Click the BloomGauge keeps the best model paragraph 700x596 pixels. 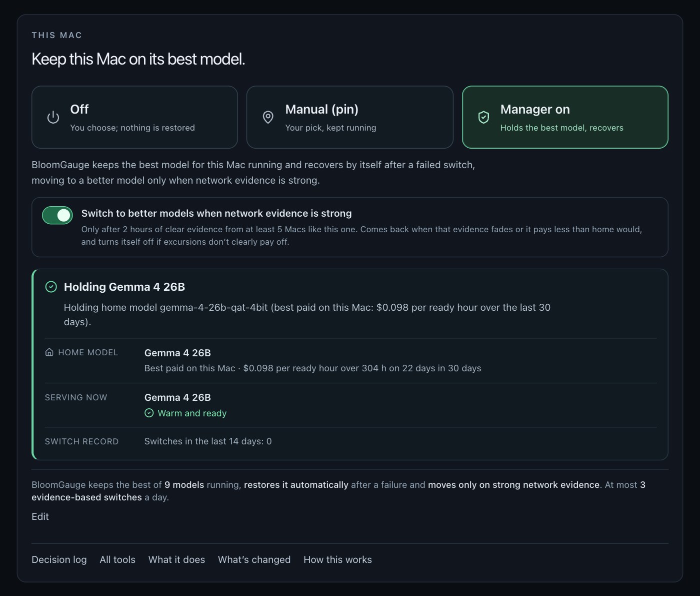point(253,172)
